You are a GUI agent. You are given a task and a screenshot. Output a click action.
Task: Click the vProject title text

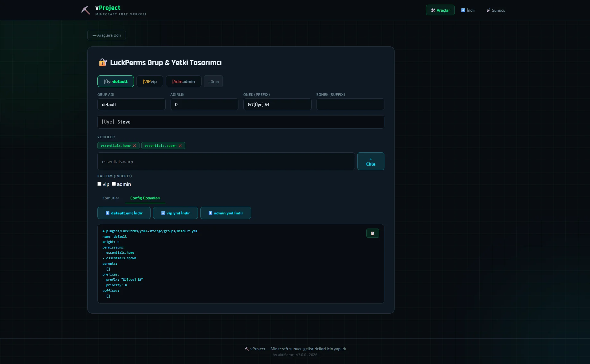(x=108, y=8)
